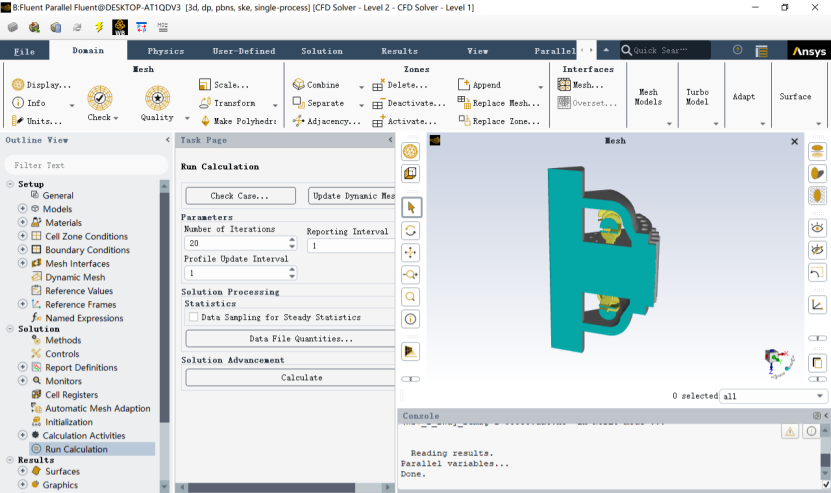Click Deactivate zones option
This screenshot has width=831, height=493.
[x=409, y=103]
